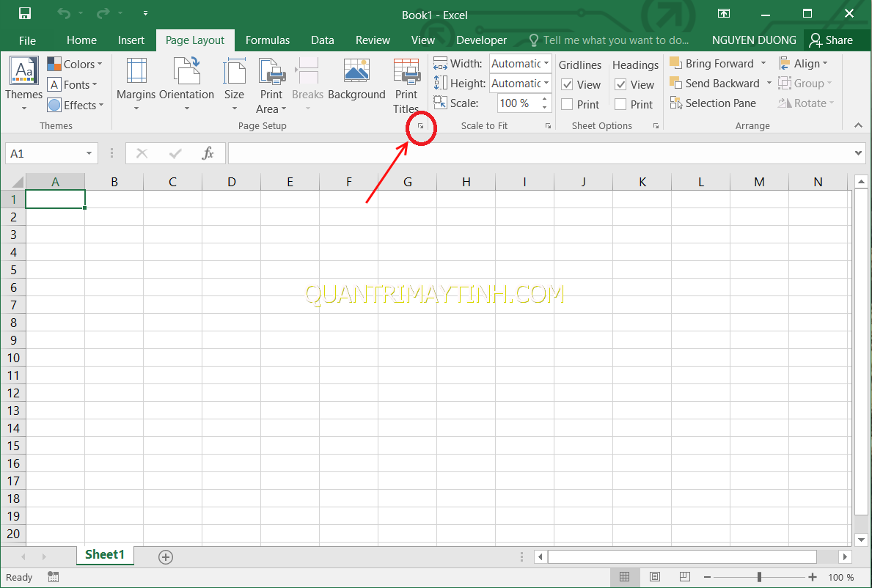872x588 pixels.
Task: Collapse the ribbon with chevron
Action: click(859, 125)
